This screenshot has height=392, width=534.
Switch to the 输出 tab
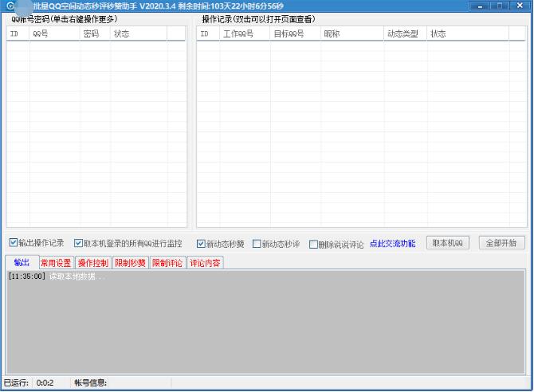[x=22, y=262]
